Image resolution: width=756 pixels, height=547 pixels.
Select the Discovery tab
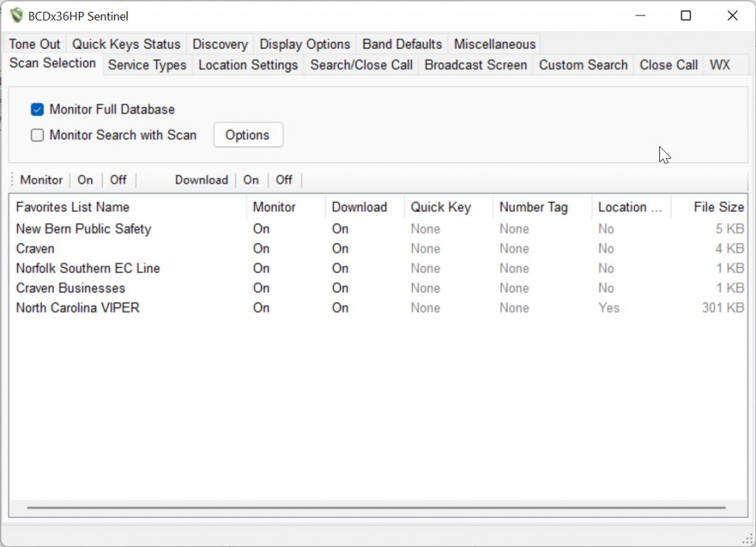pyautogui.click(x=220, y=44)
